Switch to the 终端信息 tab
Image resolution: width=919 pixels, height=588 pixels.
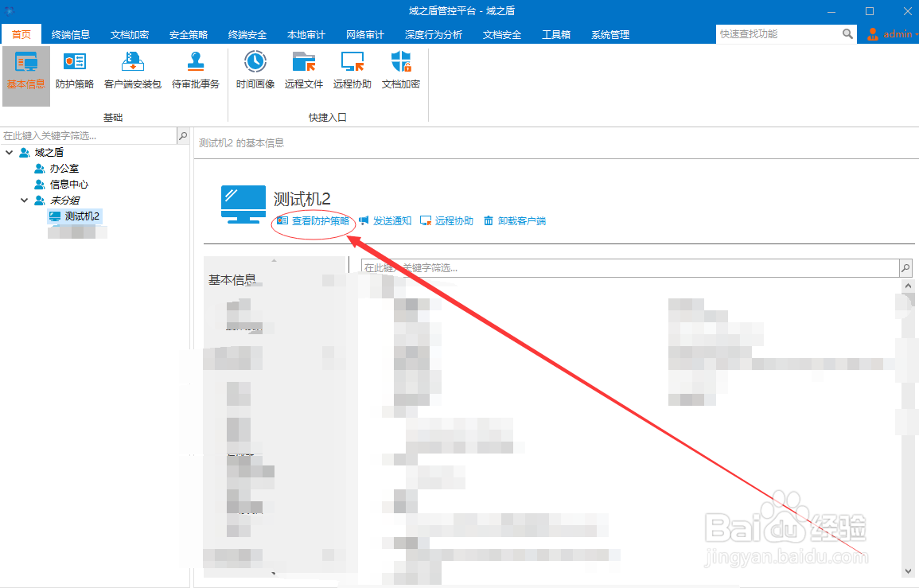tap(70, 34)
